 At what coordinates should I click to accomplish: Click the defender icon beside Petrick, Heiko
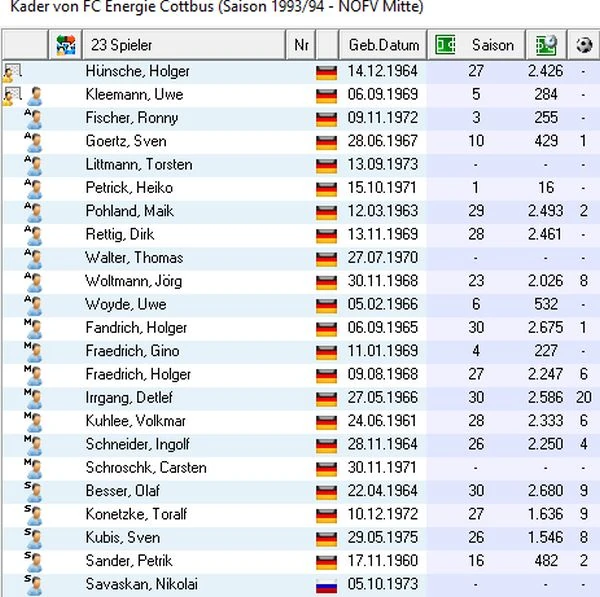click(33, 189)
